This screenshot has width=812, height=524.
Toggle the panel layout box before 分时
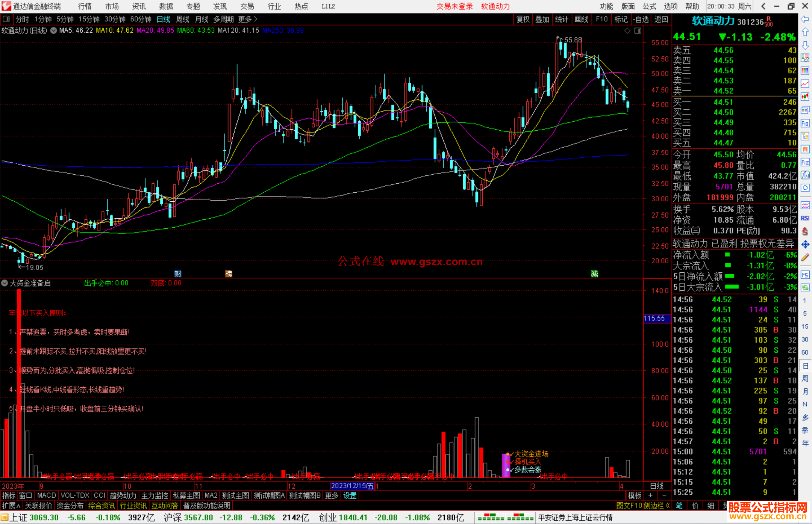tap(6, 19)
